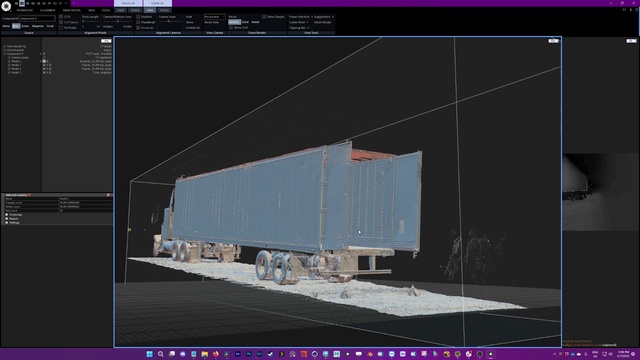640x360 pixels.
Task: Toggle the Thumbnail checkbox
Action: coord(138,22)
